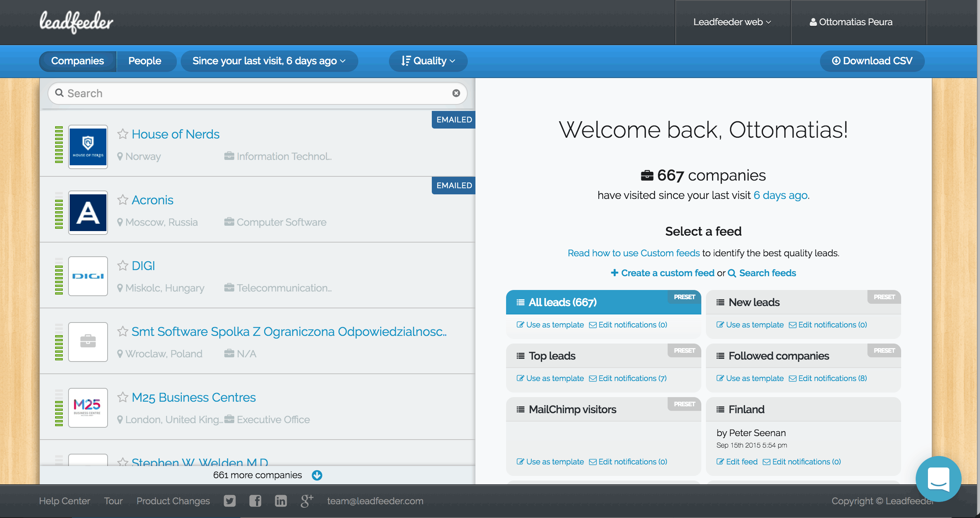Open Leadfeeder's Twitter page
This screenshot has width=980, height=518.
(x=230, y=501)
